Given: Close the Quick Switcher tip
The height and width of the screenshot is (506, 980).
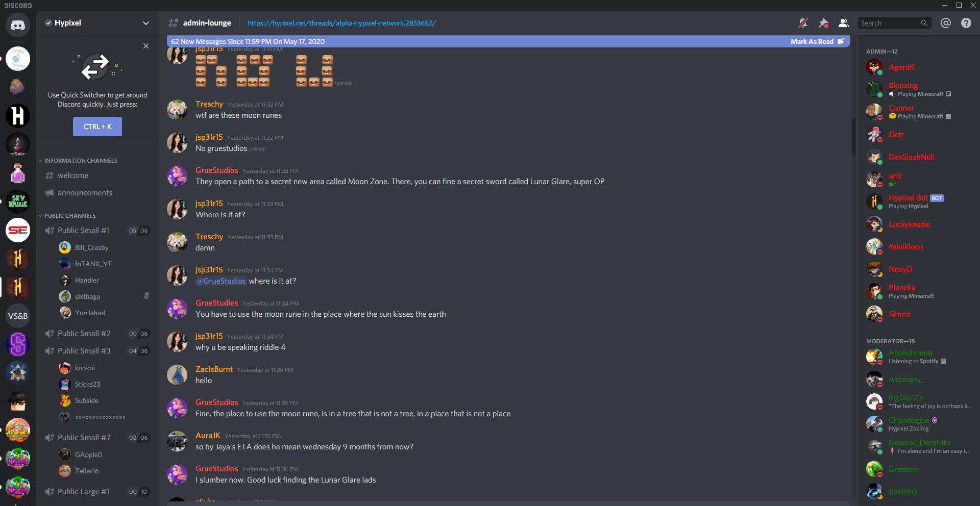Looking at the screenshot, I should [x=146, y=46].
